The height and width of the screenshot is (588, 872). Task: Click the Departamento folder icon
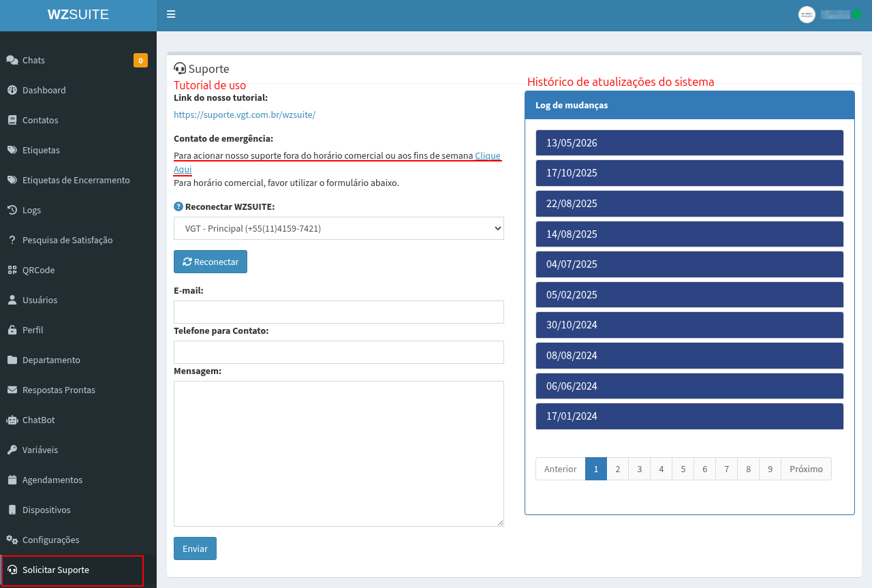point(12,360)
